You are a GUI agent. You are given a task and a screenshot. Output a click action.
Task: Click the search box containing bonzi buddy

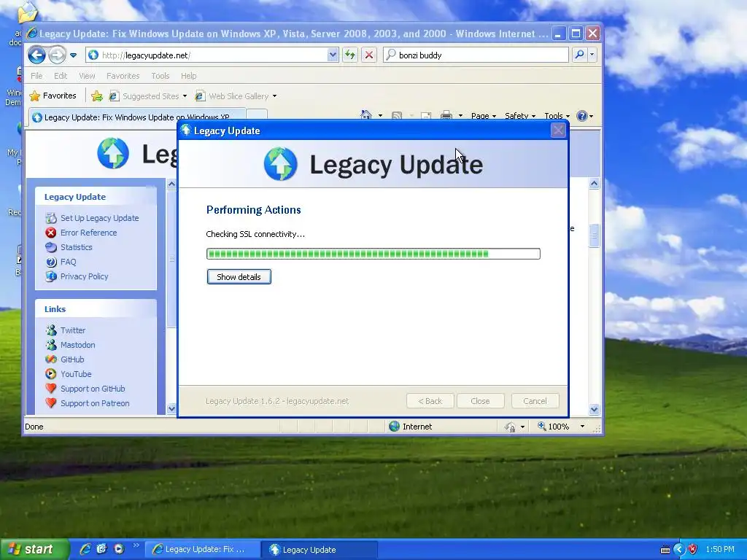point(476,55)
